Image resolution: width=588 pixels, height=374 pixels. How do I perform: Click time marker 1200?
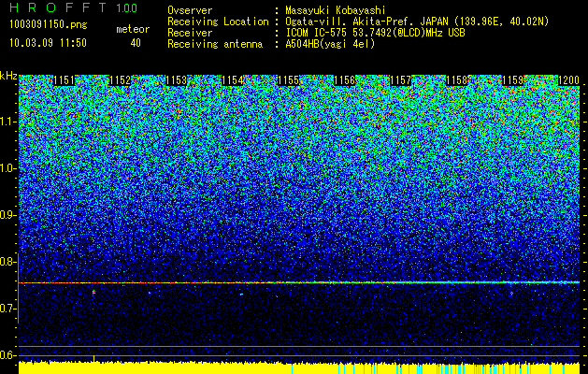coord(568,80)
